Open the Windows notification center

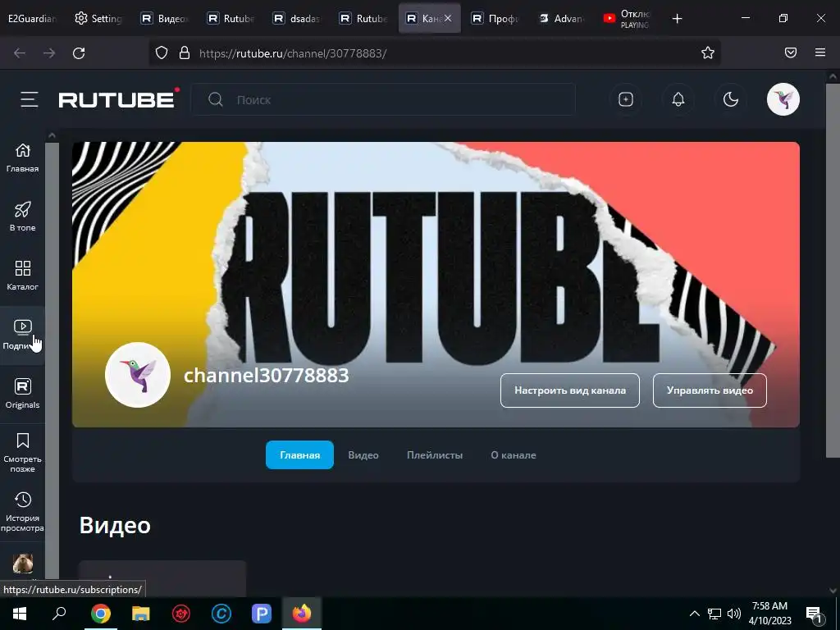pos(813,614)
